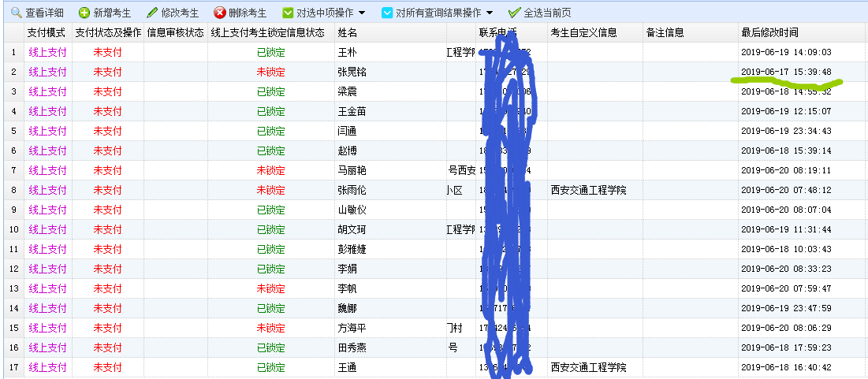
Task: Click the timestamp 2019-06-17 15:39:48
Action: (x=786, y=72)
